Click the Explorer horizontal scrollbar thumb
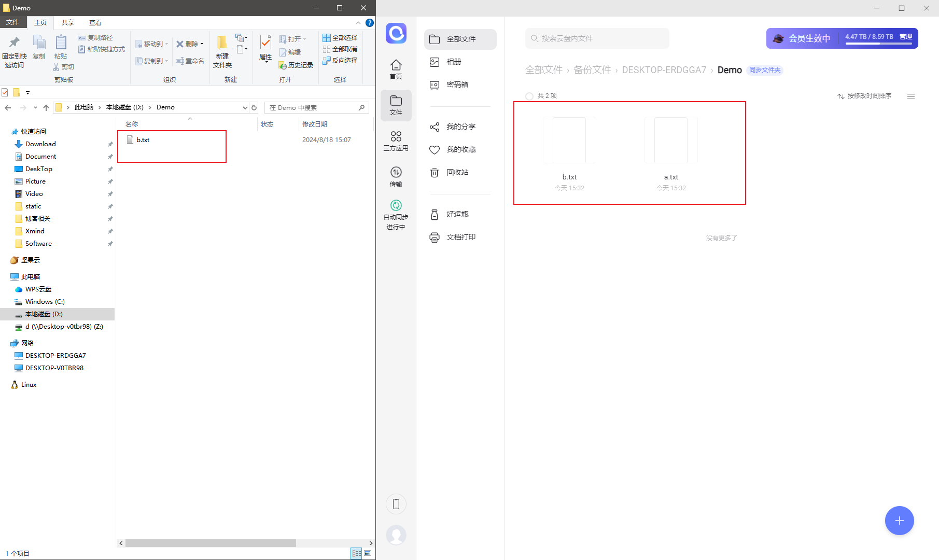The height and width of the screenshot is (560, 939). tap(211, 543)
